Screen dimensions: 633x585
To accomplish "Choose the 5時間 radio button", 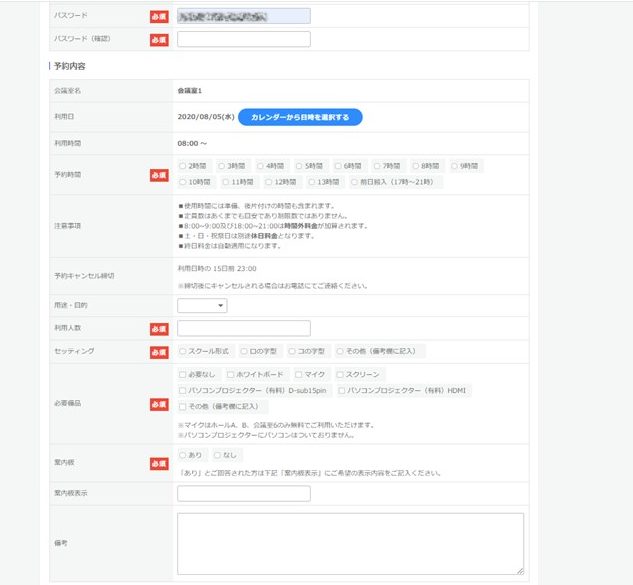I will pyautogui.click(x=299, y=166).
